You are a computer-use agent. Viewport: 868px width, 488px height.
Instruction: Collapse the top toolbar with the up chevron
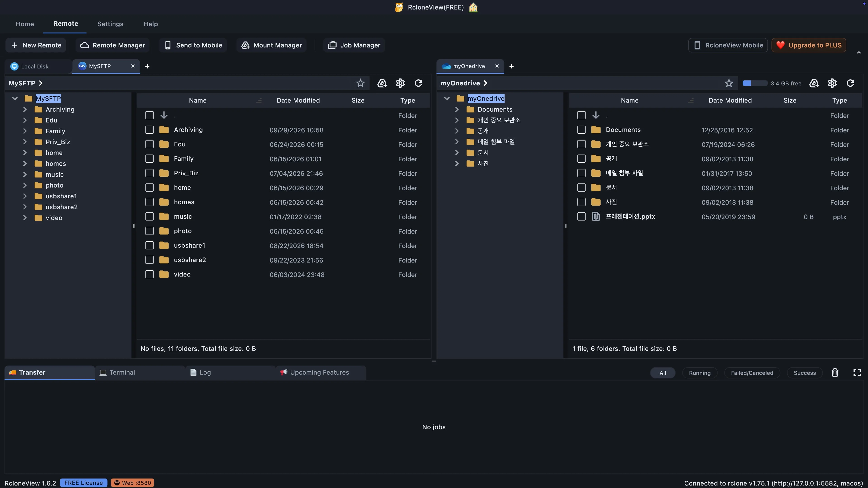(859, 52)
